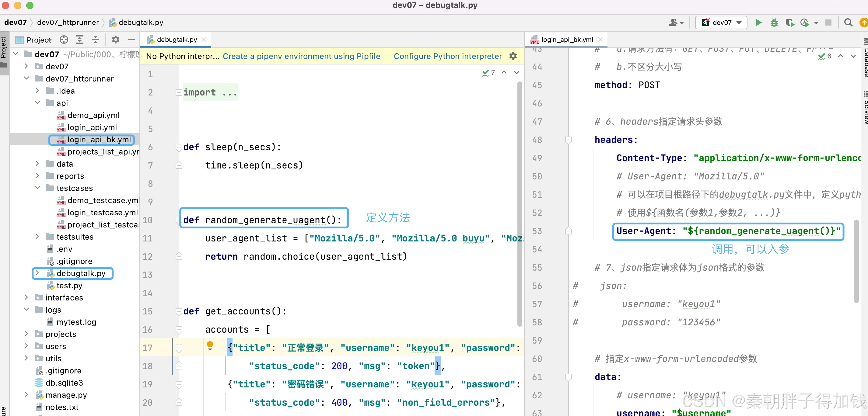Collapse the api folder
Viewport: 868px width, 416px height.
point(37,103)
